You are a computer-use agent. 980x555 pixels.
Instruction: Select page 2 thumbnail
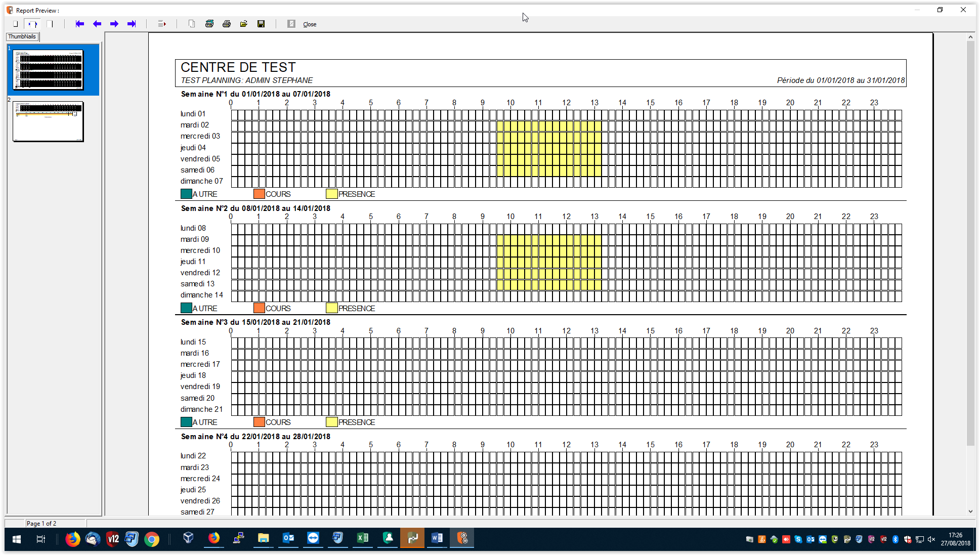coord(48,122)
